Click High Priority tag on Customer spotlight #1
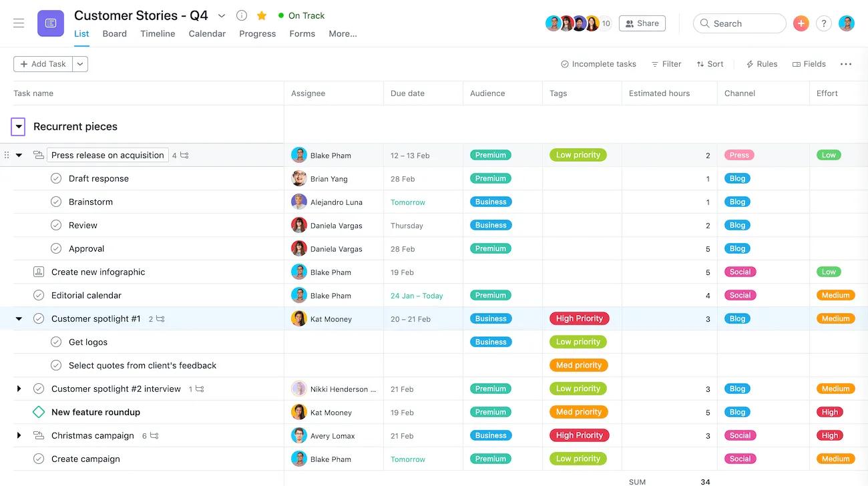The image size is (868, 486). tap(579, 318)
